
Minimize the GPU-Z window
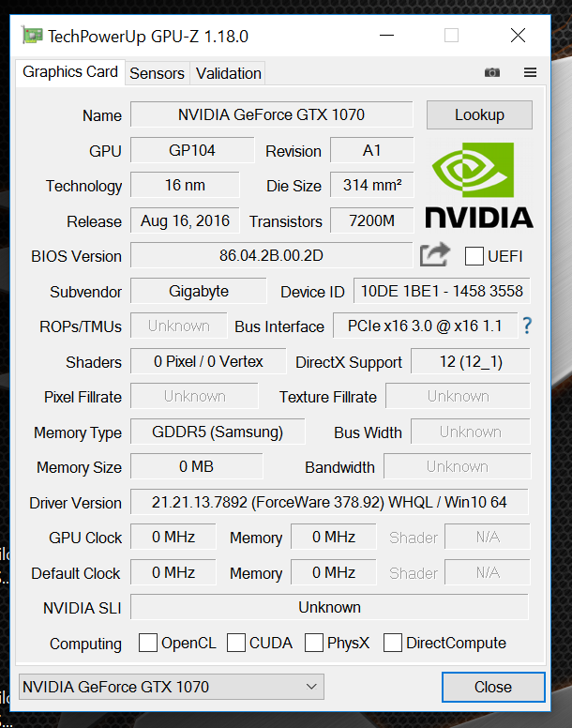coord(386,36)
